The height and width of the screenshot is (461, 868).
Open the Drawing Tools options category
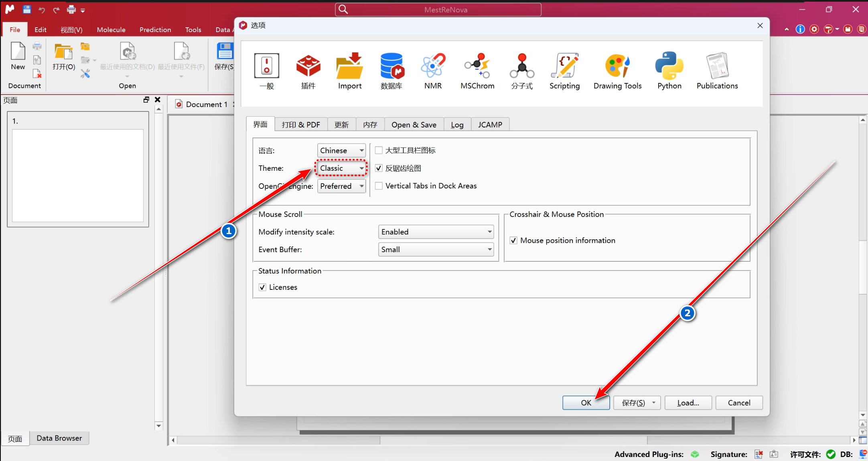click(618, 71)
